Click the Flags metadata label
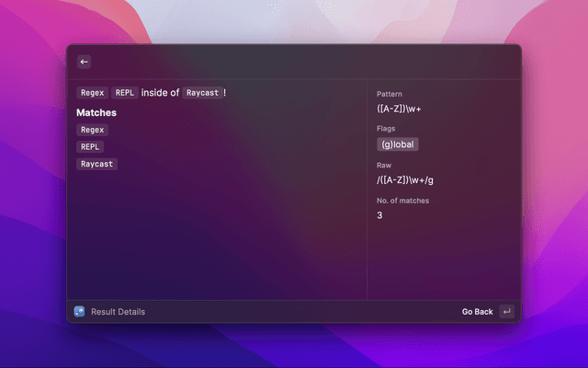 pyautogui.click(x=386, y=130)
